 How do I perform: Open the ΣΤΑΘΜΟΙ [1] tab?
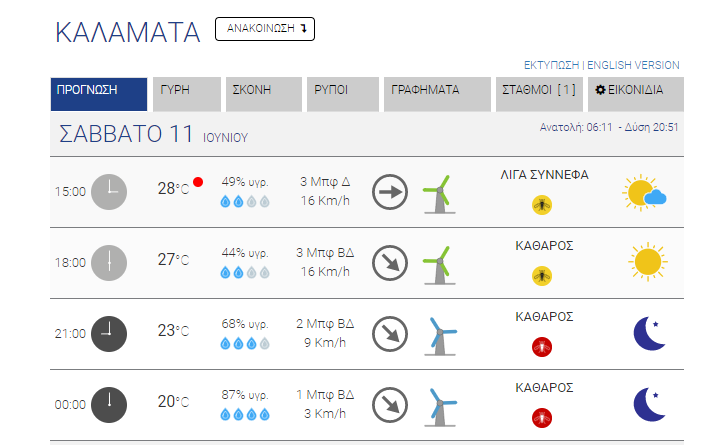(x=539, y=94)
